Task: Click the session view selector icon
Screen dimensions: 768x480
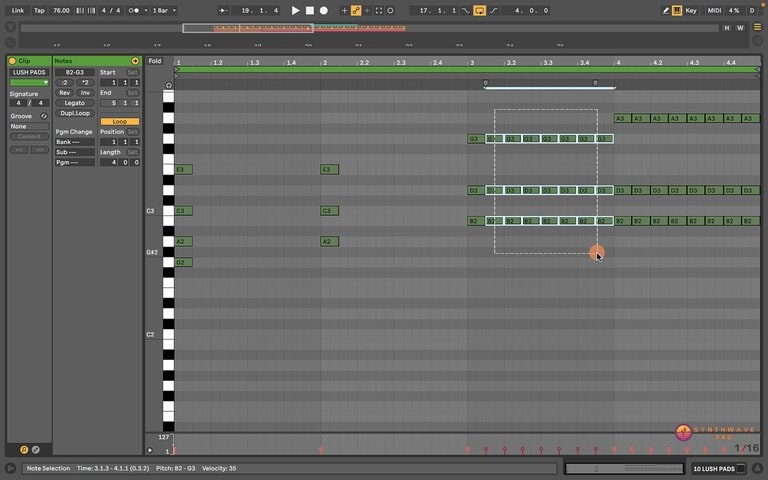Action: [757, 41]
